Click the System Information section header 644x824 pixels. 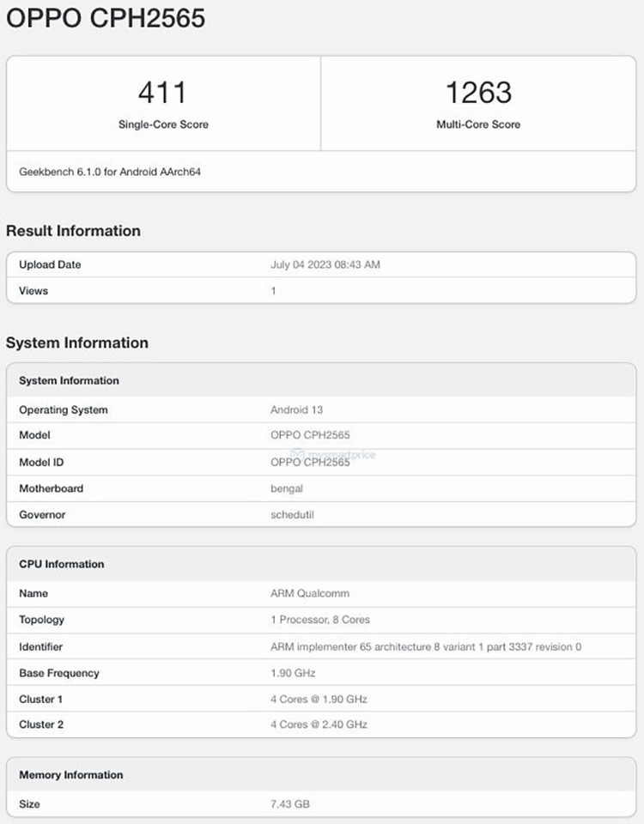click(x=77, y=342)
